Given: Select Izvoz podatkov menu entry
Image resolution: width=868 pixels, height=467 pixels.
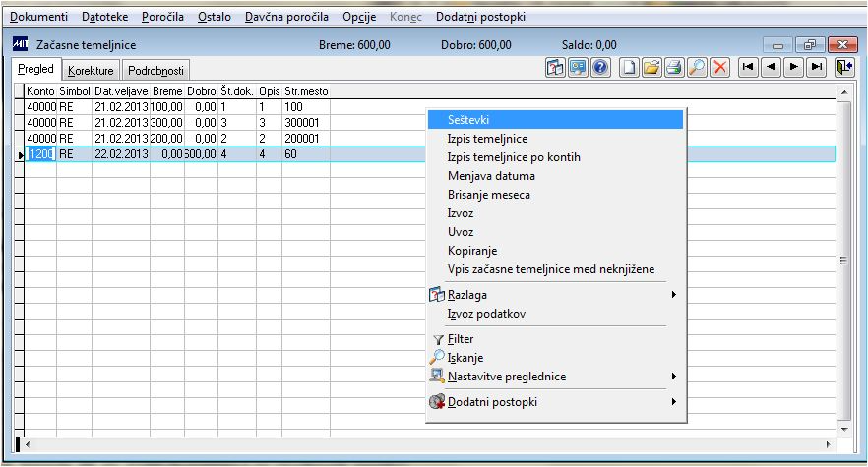Looking at the screenshot, I should [x=555, y=314].
